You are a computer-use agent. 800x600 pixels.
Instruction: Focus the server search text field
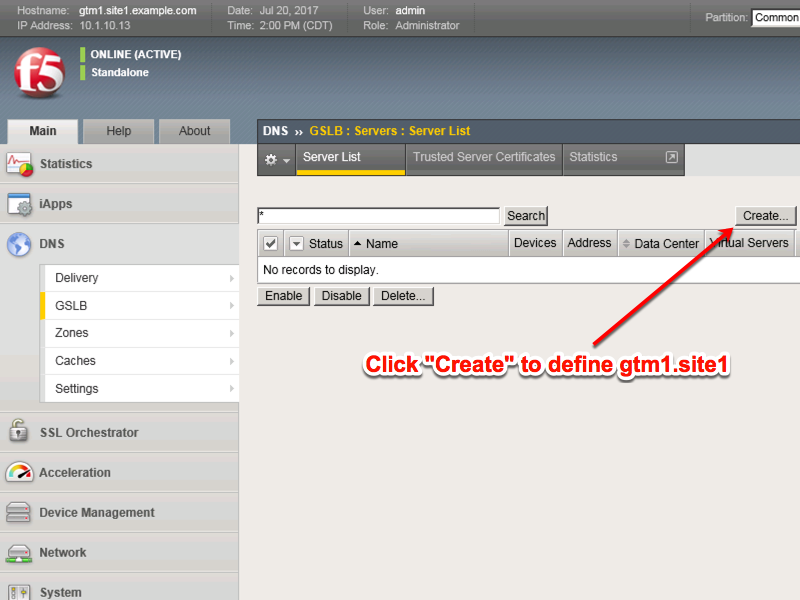379,216
